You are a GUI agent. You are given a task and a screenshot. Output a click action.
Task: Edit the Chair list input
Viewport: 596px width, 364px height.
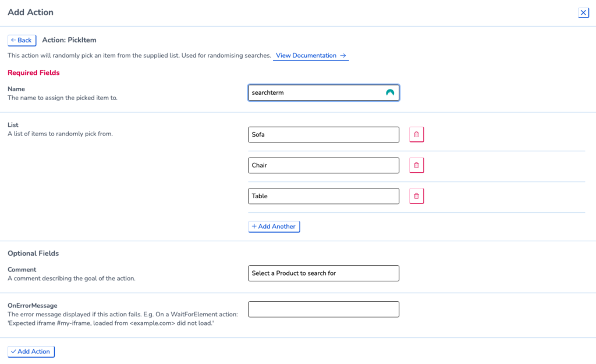pos(324,165)
